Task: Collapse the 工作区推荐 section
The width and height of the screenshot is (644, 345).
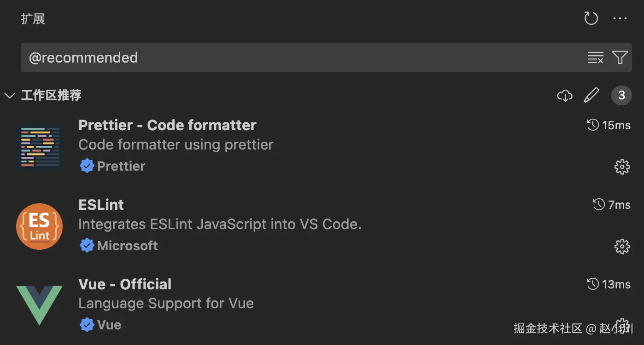Action: point(9,95)
